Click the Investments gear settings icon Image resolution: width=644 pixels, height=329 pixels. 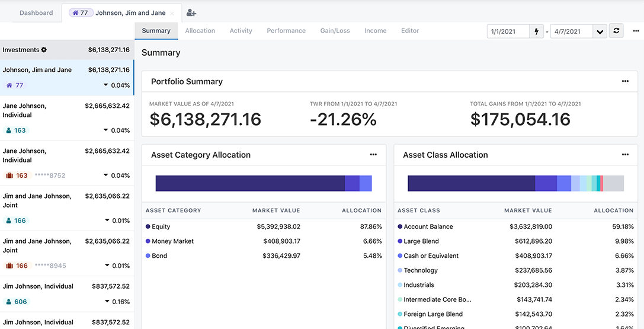pos(44,50)
